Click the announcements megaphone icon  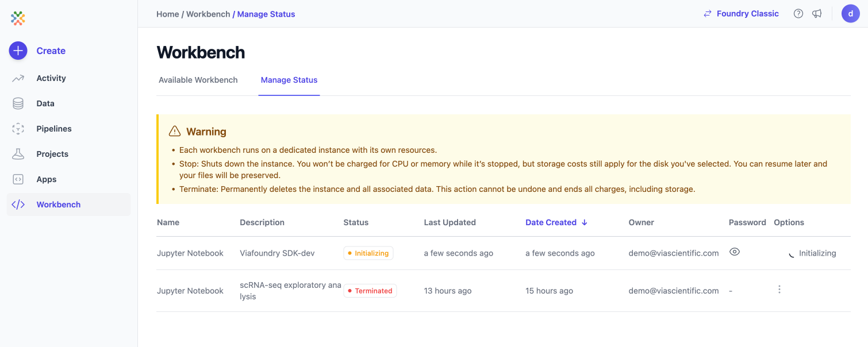(817, 13)
